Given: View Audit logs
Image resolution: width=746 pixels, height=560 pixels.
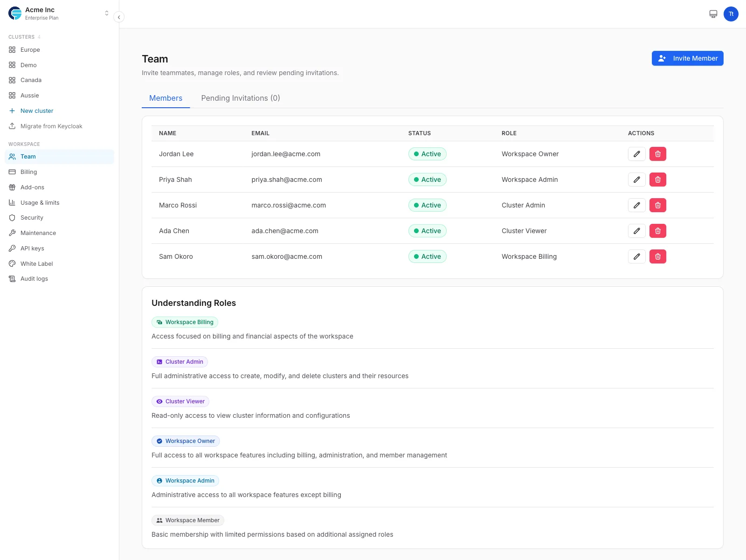Looking at the screenshot, I should pyautogui.click(x=59, y=279).
